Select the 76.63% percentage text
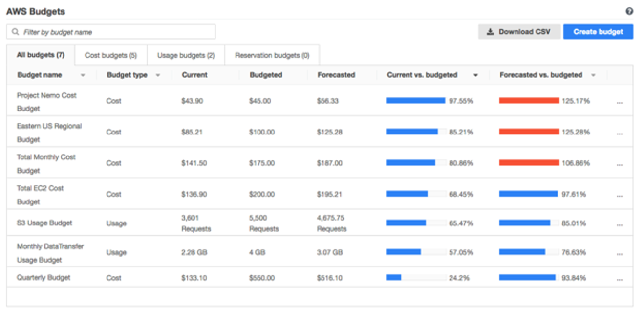Viewport: 644px width, 312px height. point(574,252)
